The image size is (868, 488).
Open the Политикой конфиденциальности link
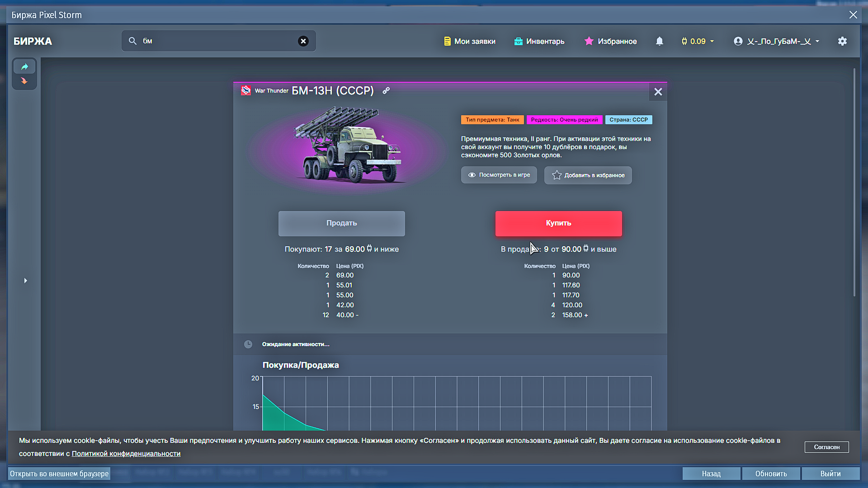(x=126, y=454)
